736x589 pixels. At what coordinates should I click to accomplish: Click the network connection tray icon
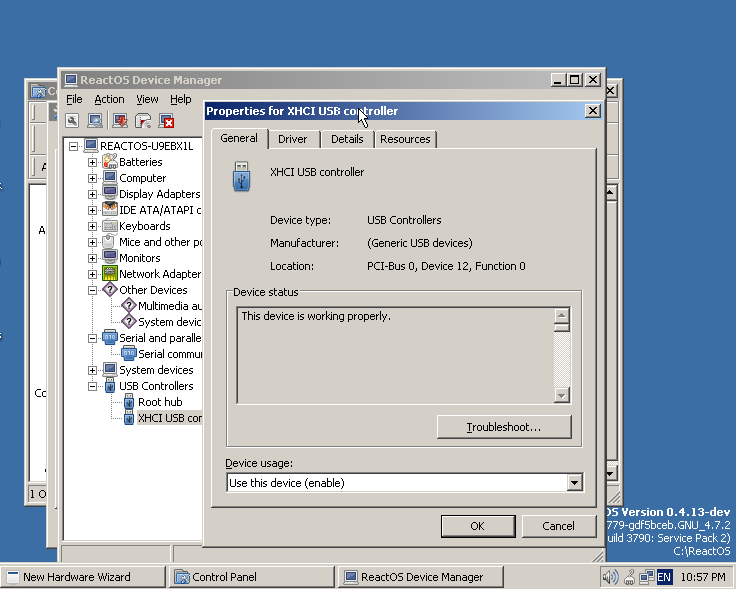[647, 577]
